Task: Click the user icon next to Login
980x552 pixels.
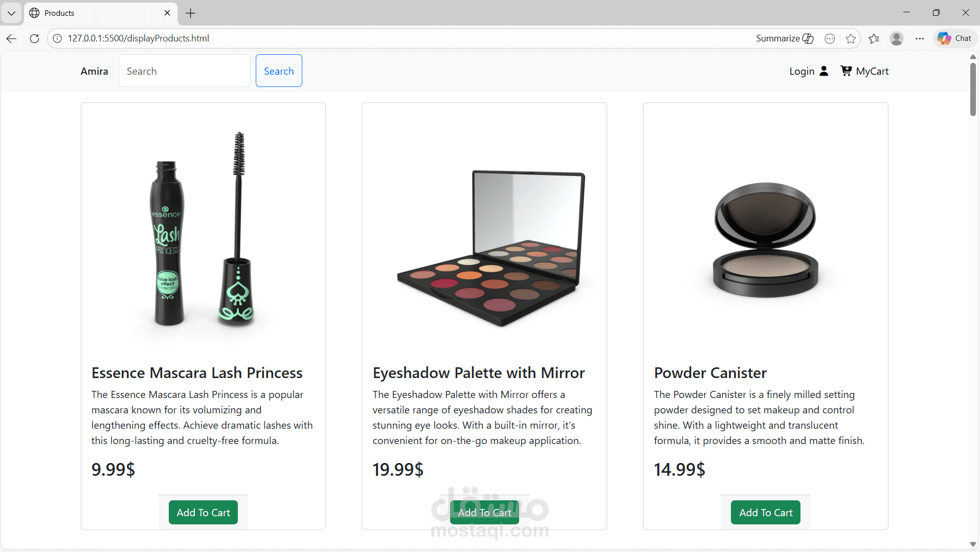Action: tap(823, 71)
